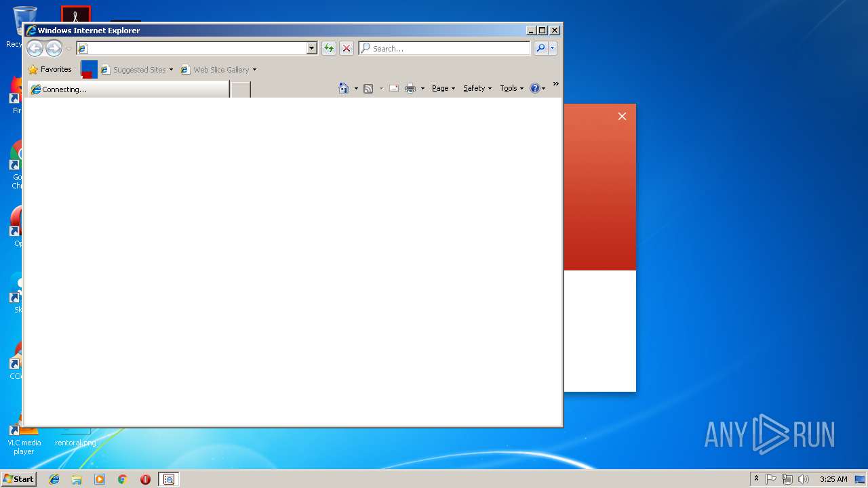The width and height of the screenshot is (868, 488).
Task: Open the VLC media player desktop shortcut
Action: click(24, 439)
